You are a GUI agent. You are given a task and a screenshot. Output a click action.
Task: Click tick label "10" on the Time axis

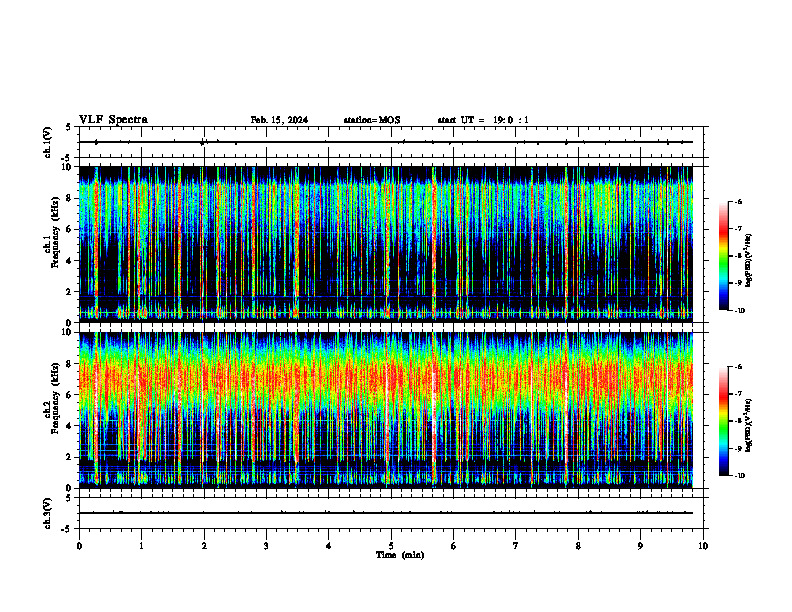pyautogui.click(x=703, y=546)
